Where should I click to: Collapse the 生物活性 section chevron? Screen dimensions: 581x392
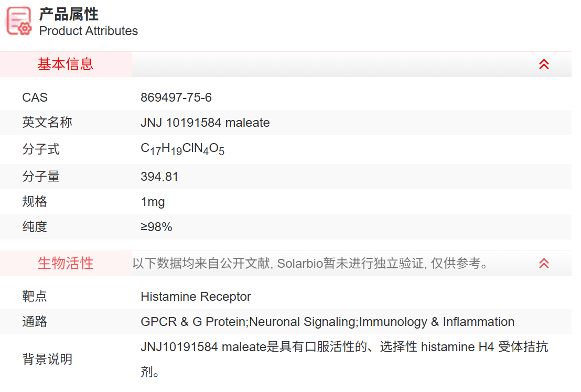point(544,264)
